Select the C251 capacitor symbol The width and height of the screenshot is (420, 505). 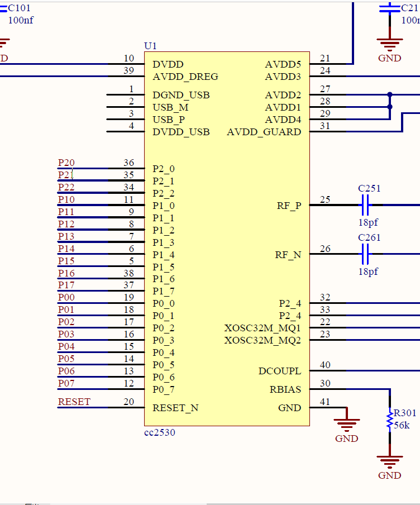click(365, 205)
